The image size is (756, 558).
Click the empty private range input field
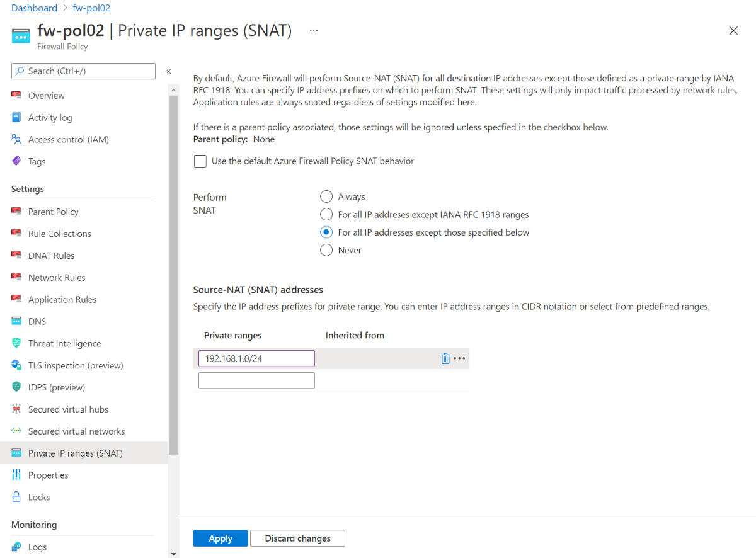[x=256, y=380]
